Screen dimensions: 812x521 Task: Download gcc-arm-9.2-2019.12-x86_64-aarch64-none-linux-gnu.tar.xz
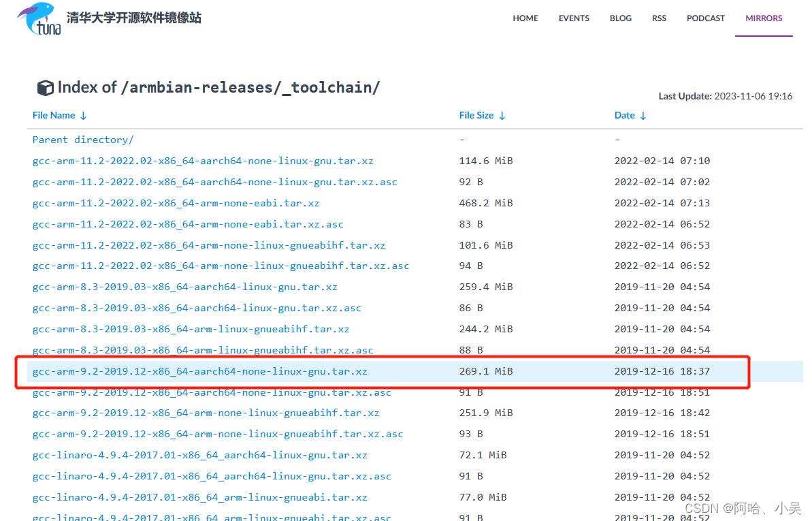click(x=199, y=371)
